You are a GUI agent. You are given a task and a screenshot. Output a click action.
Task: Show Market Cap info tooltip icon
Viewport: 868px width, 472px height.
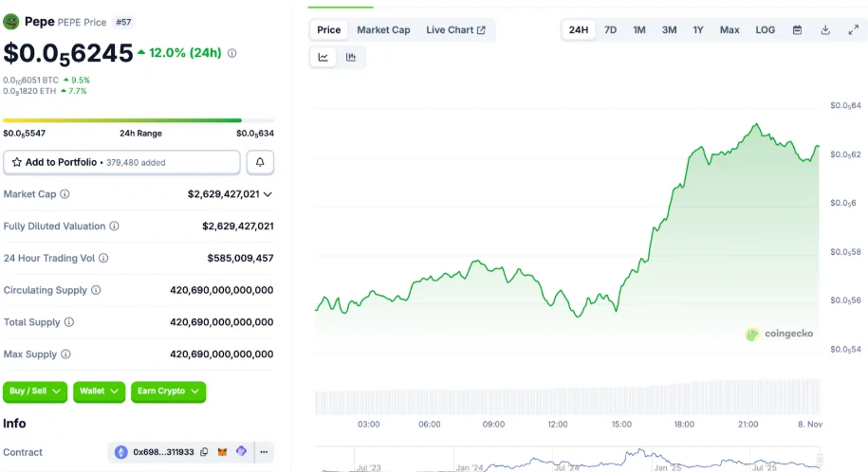[65, 194]
